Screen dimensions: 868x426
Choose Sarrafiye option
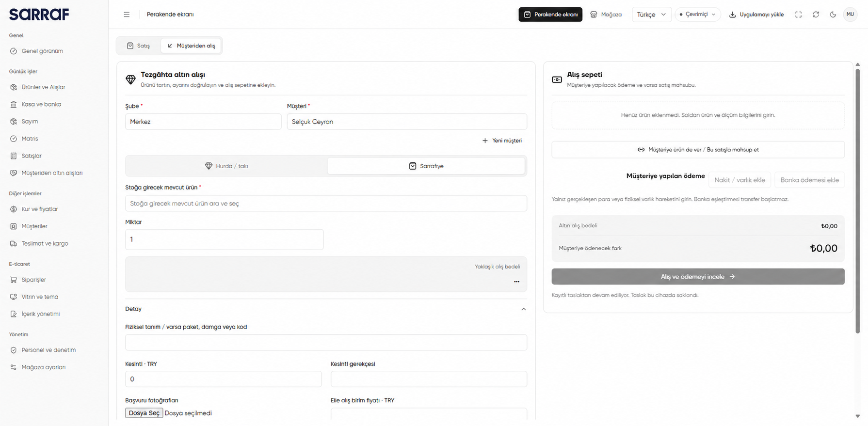[x=426, y=166]
